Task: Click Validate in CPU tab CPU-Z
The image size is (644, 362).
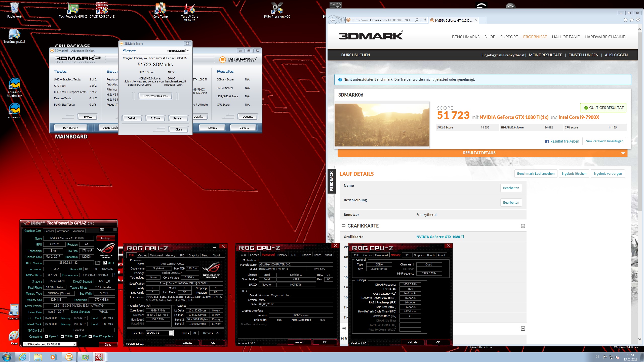Action: pos(187,343)
